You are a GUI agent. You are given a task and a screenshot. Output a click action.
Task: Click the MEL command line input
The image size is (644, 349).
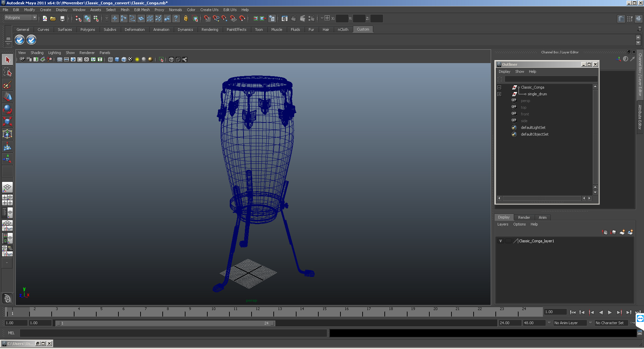click(173, 333)
